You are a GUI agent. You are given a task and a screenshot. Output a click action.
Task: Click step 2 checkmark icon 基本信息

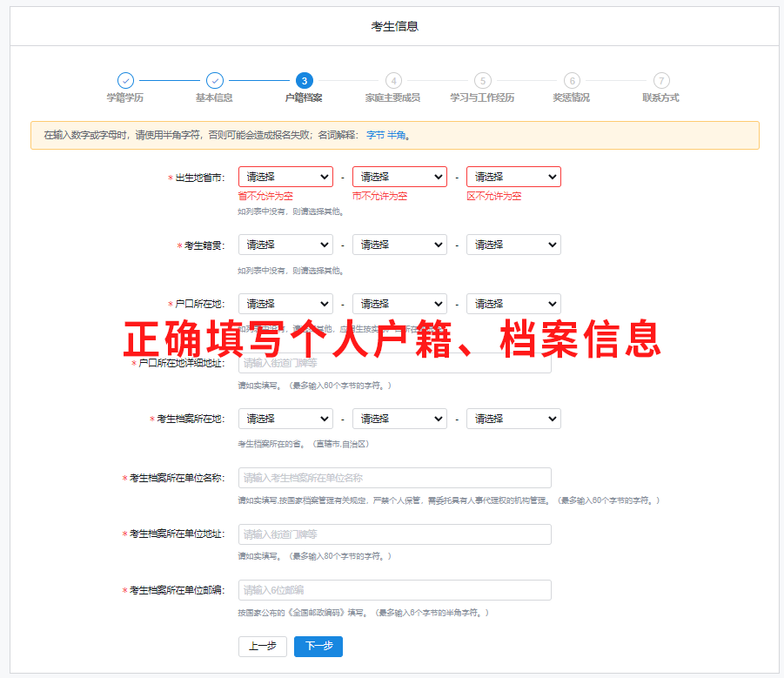(x=215, y=80)
